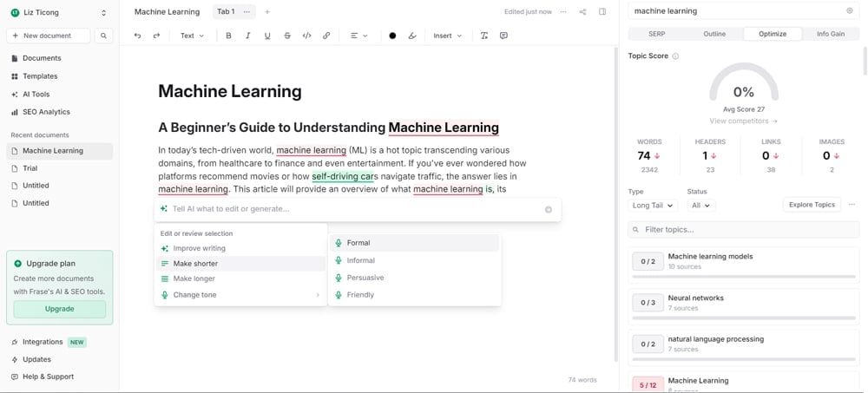Add a new tab with plus icon
Screen dimensions: 868x393
(x=267, y=11)
